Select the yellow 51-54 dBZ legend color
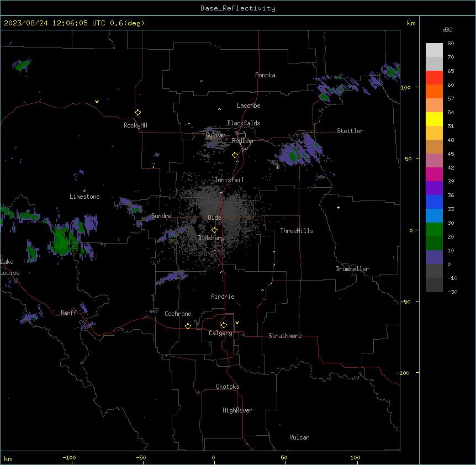This screenshot has height=465, width=476. [434, 119]
